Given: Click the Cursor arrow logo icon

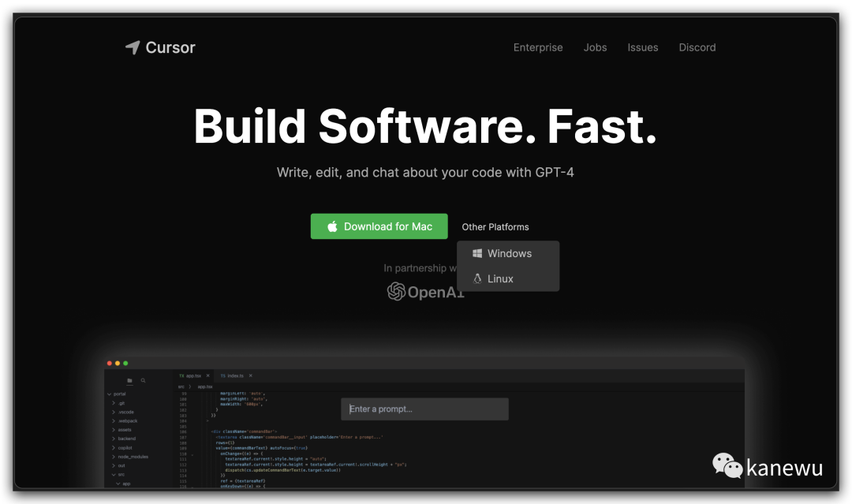Looking at the screenshot, I should tap(133, 47).
